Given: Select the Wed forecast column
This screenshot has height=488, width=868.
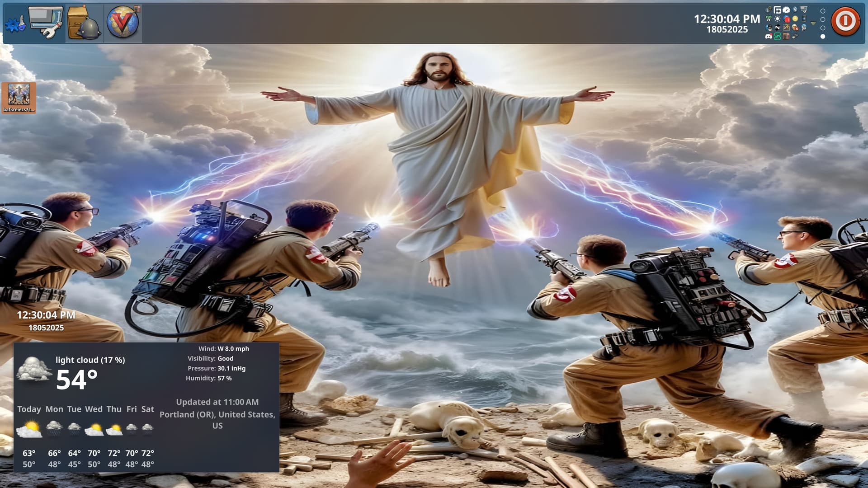Looking at the screenshot, I should [x=94, y=436].
